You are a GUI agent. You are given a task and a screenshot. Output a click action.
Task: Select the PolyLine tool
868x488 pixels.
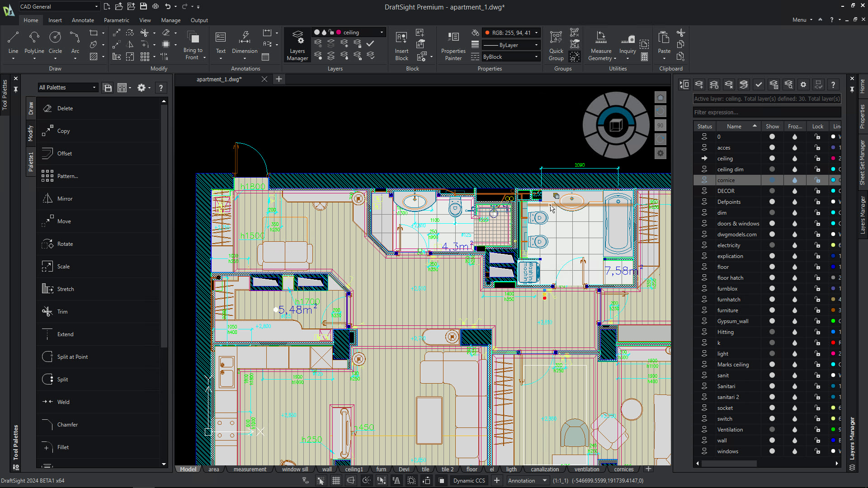pos(34,41)
